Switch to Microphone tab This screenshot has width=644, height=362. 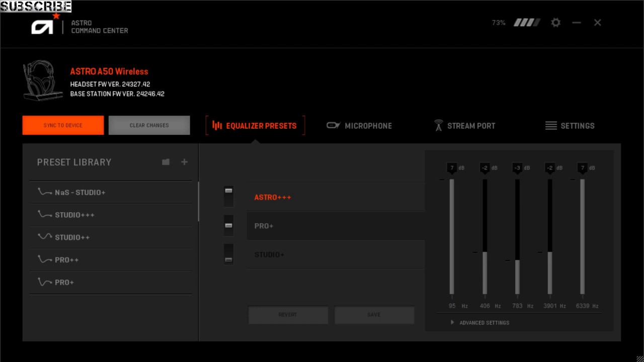[x=359, y=126]
